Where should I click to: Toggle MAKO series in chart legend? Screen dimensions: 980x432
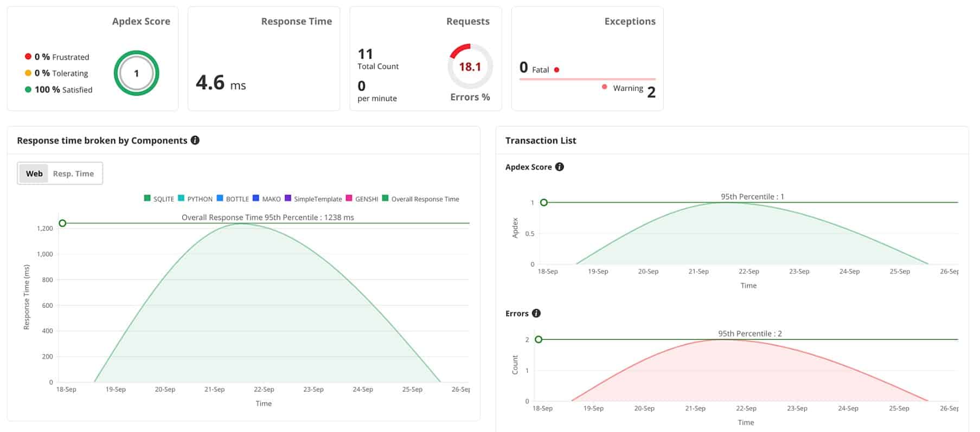click(x=267, y=199)
